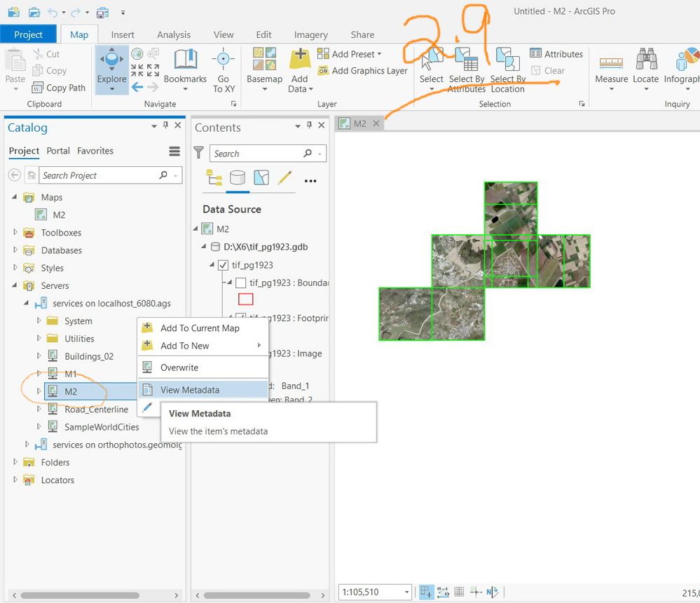Select the Road_Centerline service item
Viewport: 700px width, 603px height.
pos(97,409)
